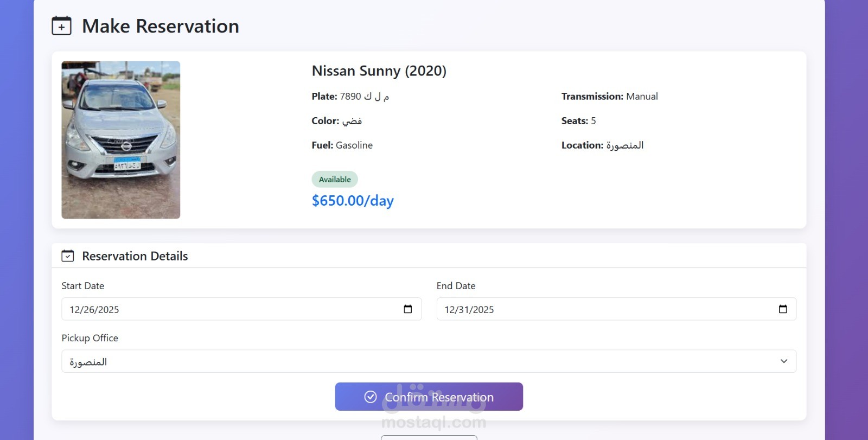Click the Reservation Details section header
868x440 pixels.
135,256
